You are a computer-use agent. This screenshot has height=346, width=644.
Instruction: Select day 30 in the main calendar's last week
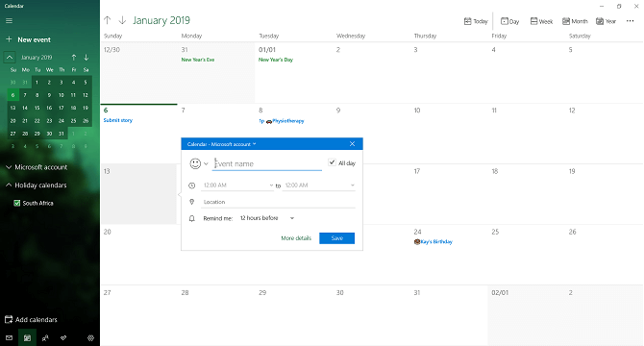[372, 315]
